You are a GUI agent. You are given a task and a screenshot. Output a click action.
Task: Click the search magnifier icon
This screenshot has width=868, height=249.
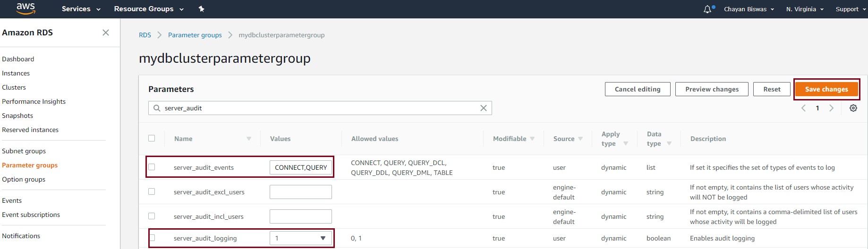click(157, 108)
